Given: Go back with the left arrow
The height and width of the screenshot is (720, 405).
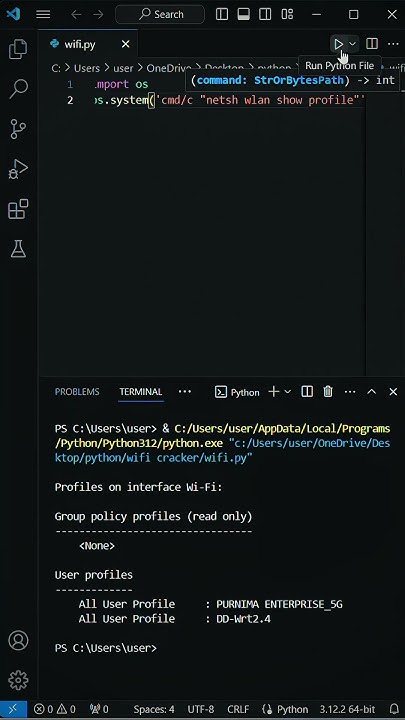Looking at the screenshot, I should [76, 15].
